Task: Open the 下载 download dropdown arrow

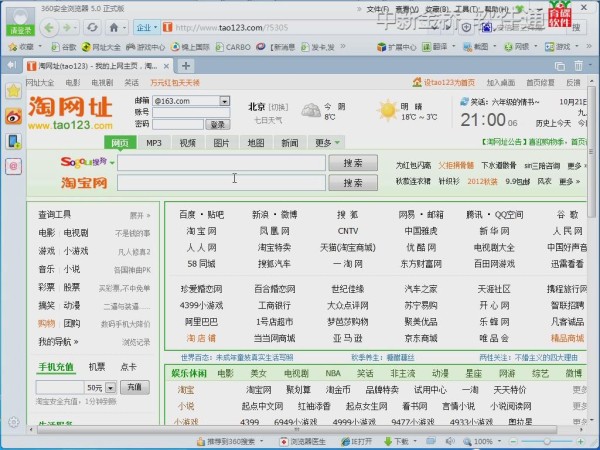Action: [x=416, y=442]
